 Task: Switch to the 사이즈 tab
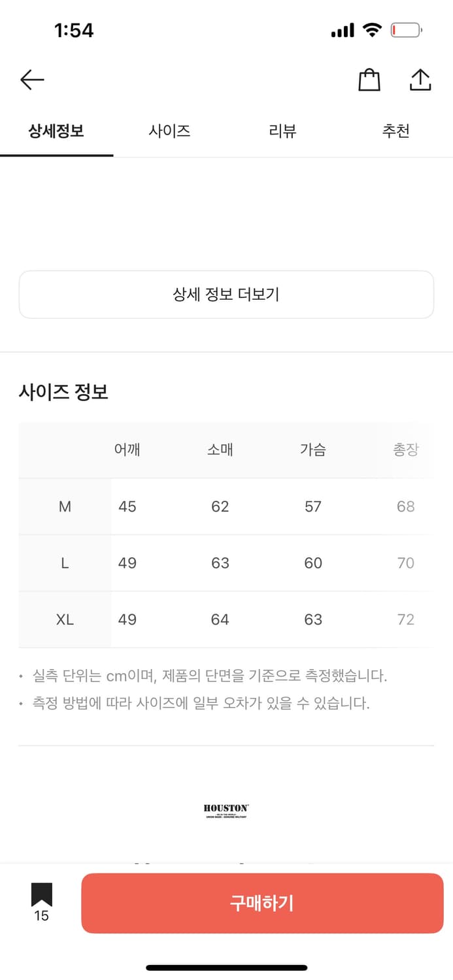(x=169, y=131)
